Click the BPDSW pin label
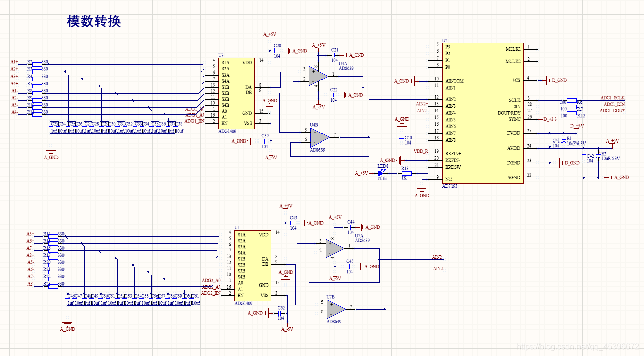This screenshot has width=644, height=356. click(453, 167)
